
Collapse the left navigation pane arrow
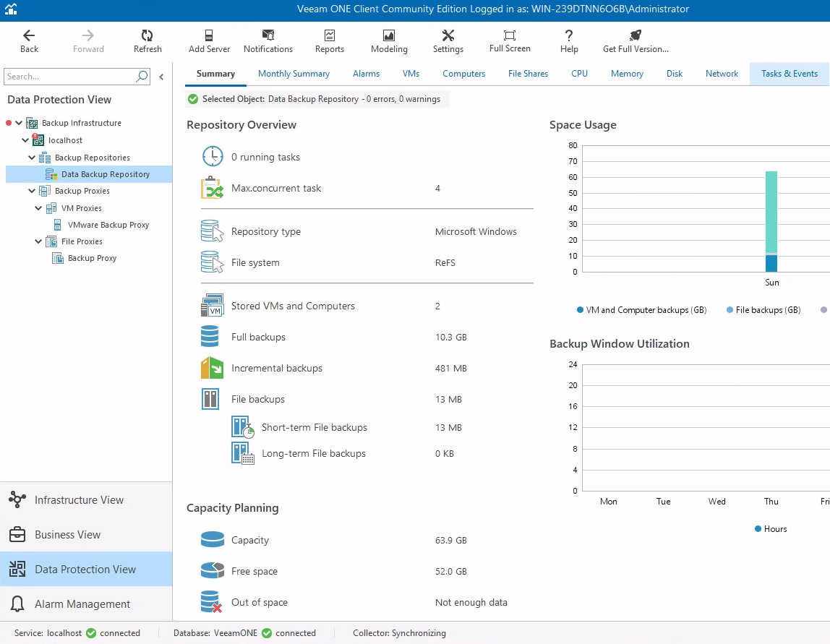pyautogui.click(x=161, y=77)
